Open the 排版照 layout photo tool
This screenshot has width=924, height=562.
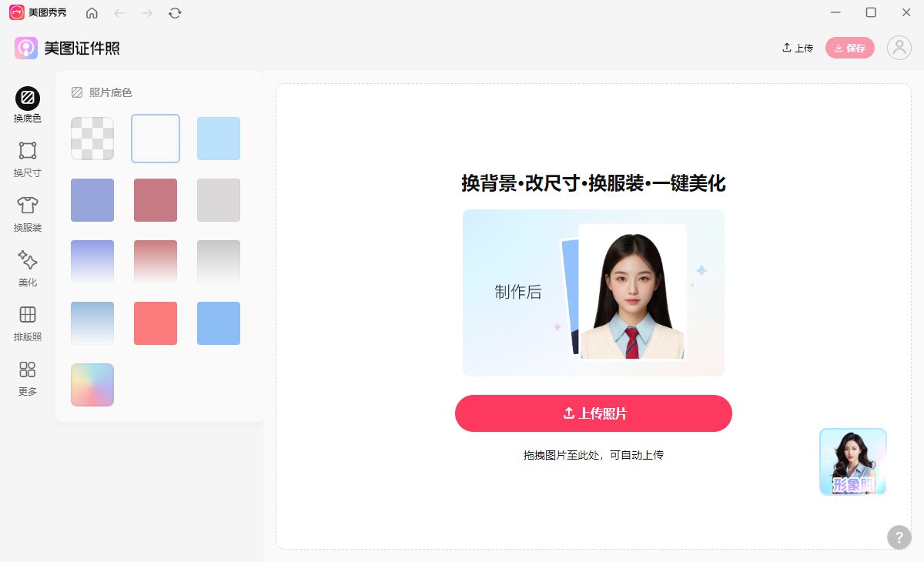pos(28,323)
